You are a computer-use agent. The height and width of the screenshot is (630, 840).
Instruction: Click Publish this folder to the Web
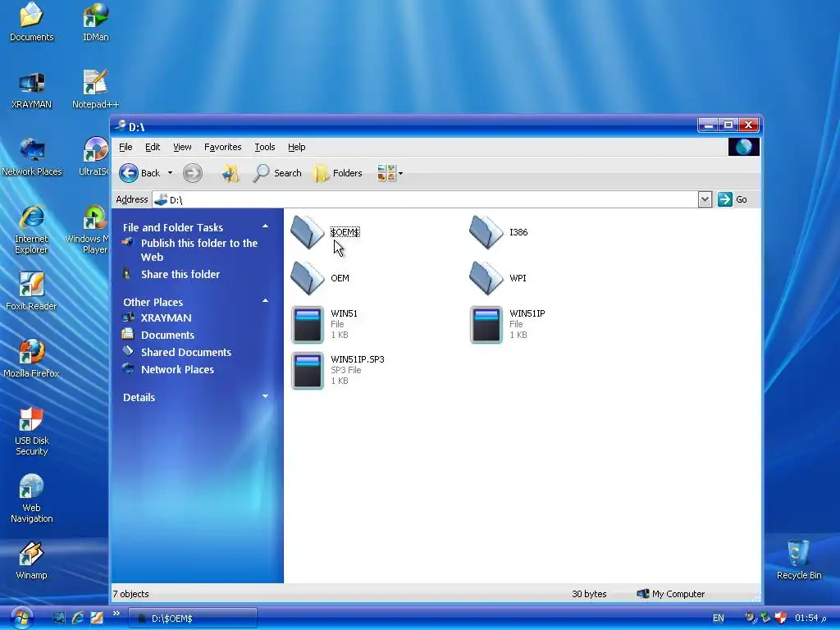199,250
